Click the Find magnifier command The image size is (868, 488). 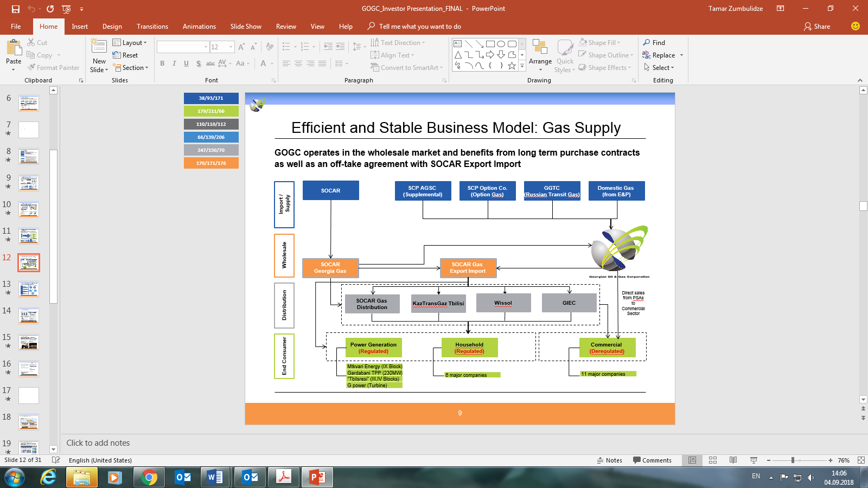(x=654, y=42)
